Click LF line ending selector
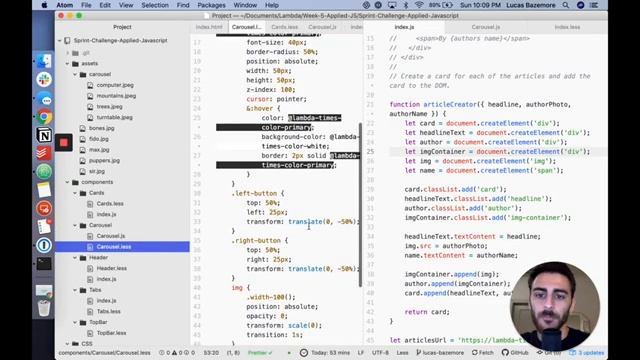 (x=361, y=353)
